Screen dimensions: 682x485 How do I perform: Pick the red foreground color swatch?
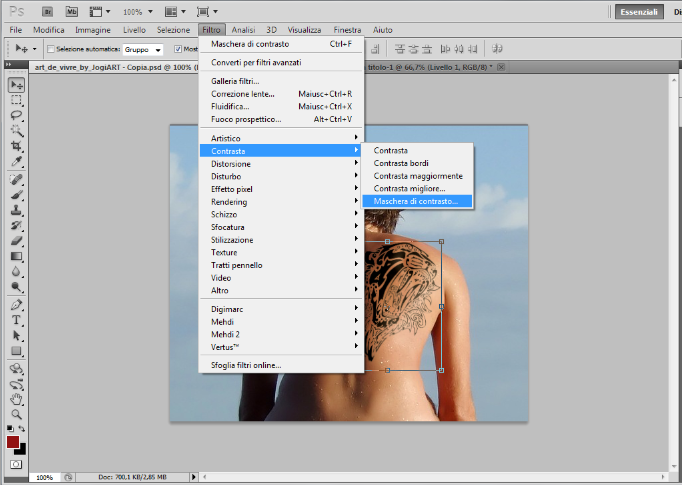(13, 442)
